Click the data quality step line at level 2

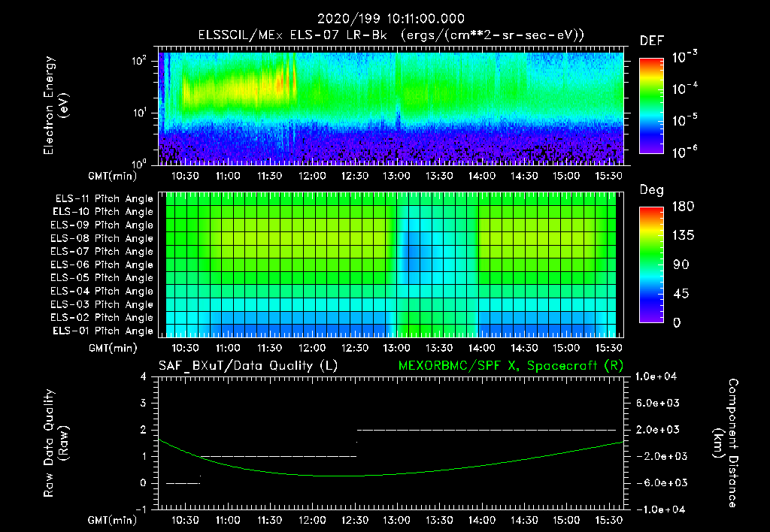487,430
